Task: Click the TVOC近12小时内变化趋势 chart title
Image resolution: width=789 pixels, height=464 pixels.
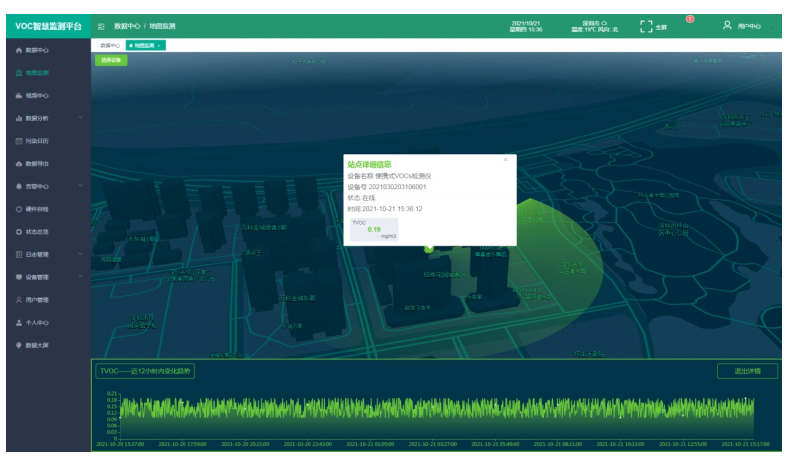Action: [x=145, y=371]
